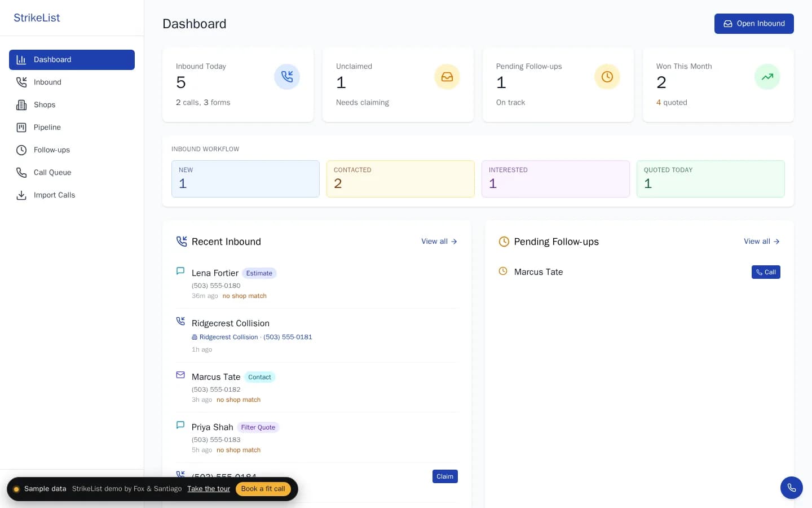Click the Estimate tag on Lena Fortier
Viewport: 812px width, 508px height.
pyautogui.click(x=259, y=273)
